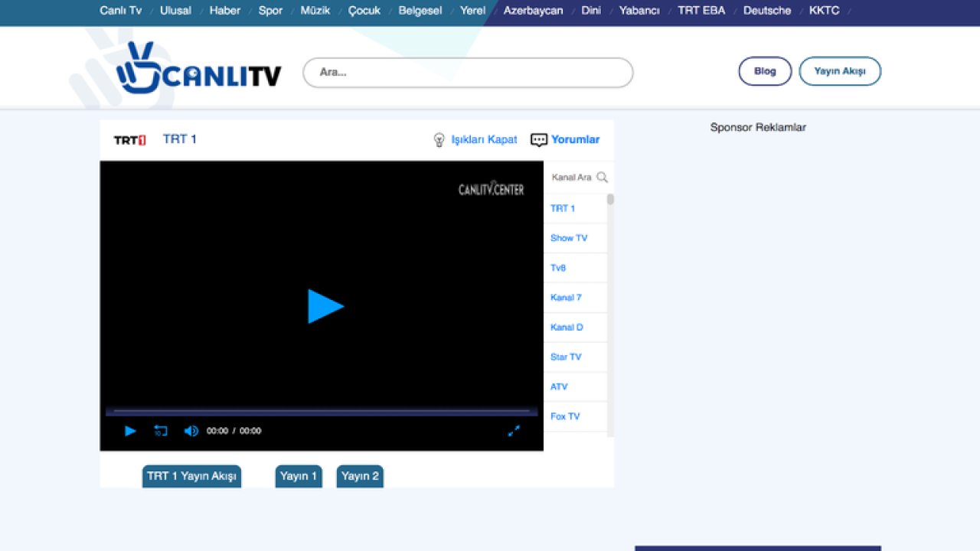Open the Blog button
The image size is (980, 551).
click(765, 71)
